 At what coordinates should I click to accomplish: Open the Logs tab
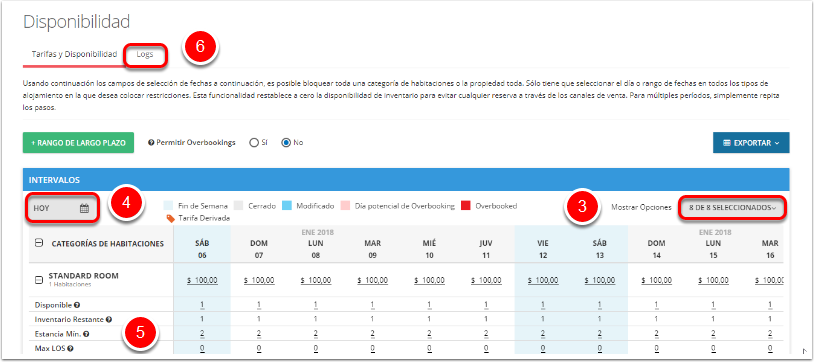[x=145, y=54]
